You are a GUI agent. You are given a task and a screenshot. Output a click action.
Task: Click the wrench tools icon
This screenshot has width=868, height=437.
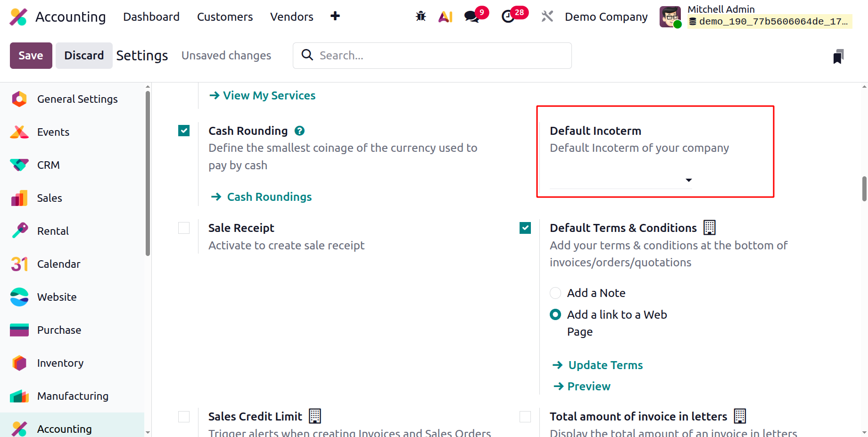tap(547, 16)
